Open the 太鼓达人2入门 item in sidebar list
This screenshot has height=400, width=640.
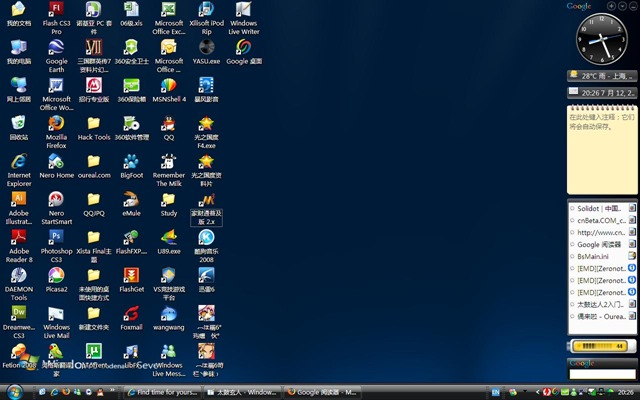point(602,304)
